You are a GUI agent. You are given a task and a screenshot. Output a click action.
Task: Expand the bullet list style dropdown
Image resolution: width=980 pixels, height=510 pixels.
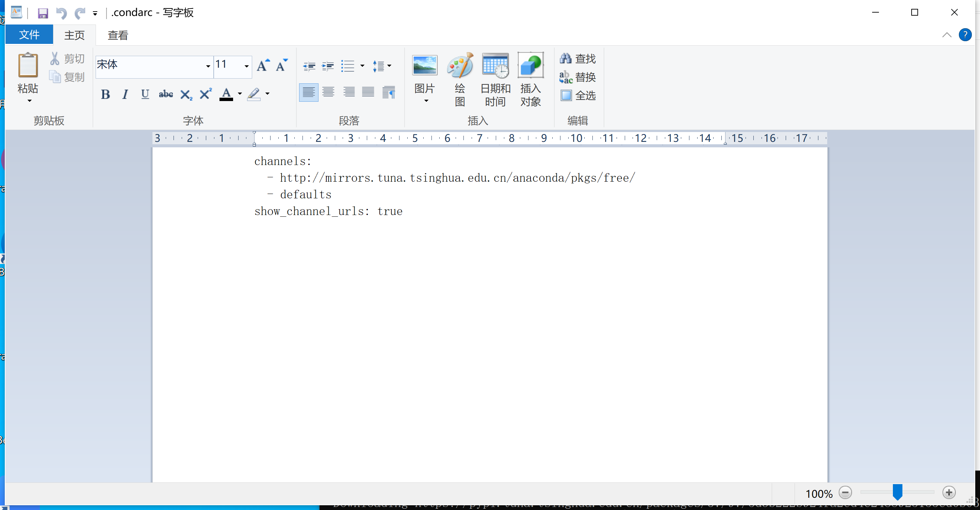pos(362,66)
